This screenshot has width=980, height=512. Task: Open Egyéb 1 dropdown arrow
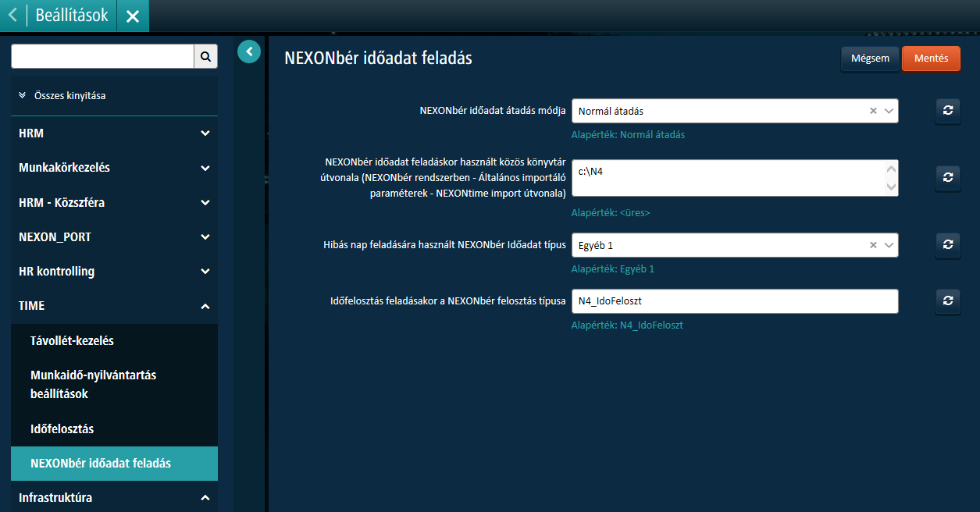click(x=889, y=245)
